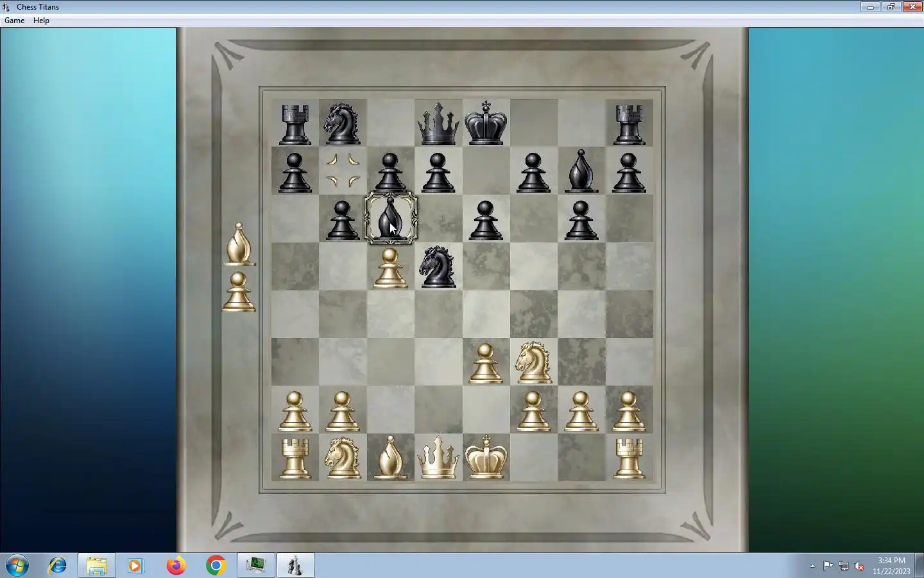Select the black pawn on g6
This screenshot has width=924, height=578.
point(581,220)
